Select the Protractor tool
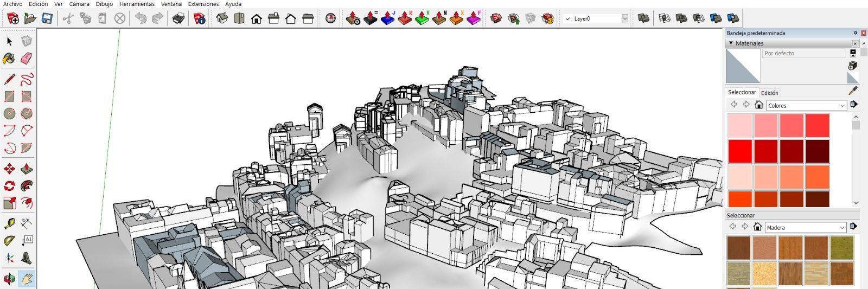Screen dimensions: 868x289 point(9,241)
